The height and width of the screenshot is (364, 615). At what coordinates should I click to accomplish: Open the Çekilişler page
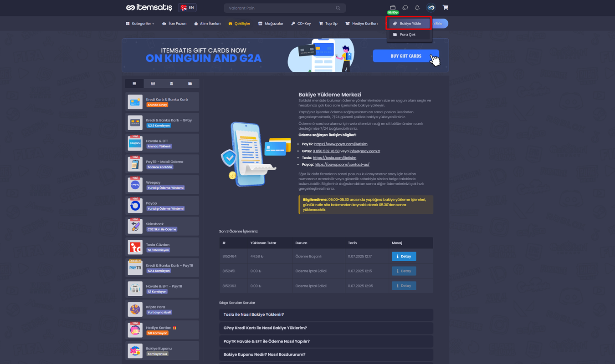239,24
